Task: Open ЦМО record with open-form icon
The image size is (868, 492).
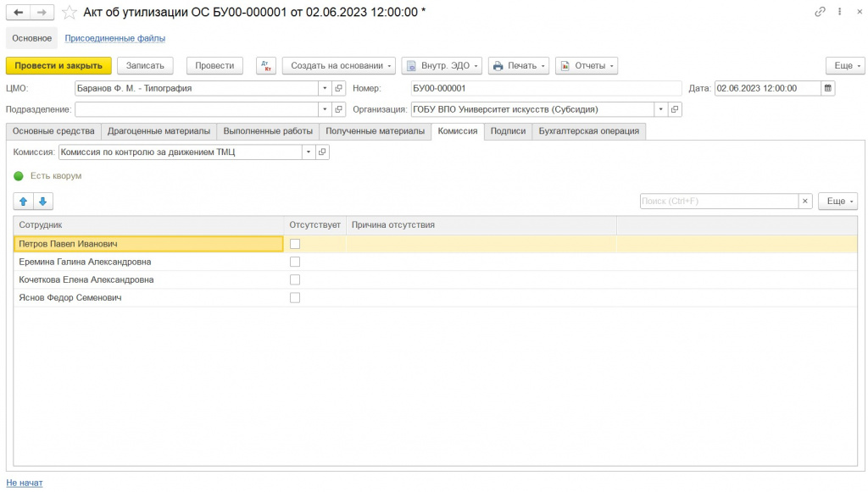Action: pos(339,88)
